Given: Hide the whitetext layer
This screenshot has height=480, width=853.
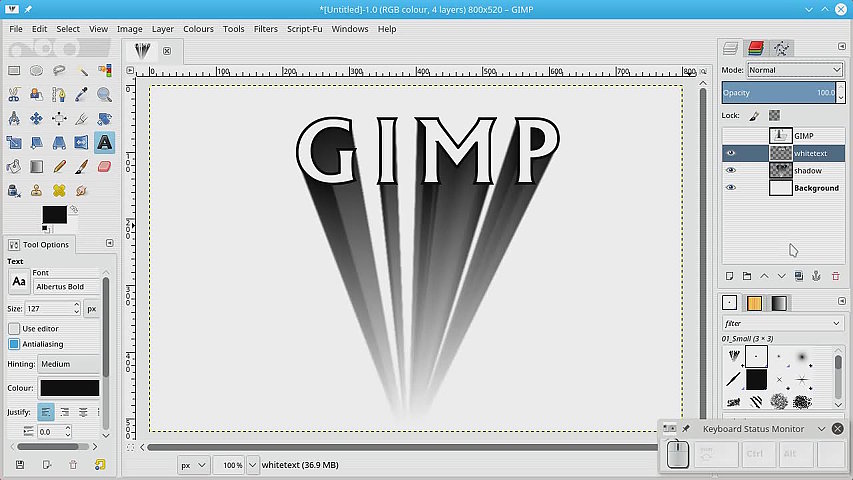Looking at the screenshot, I should tap(731, 153).
